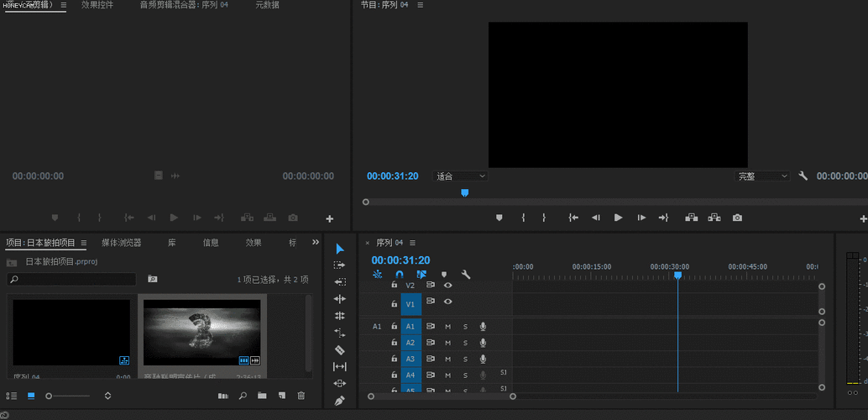The image size is (868, 420).
Task: Toggle Snap magnet icon in the timeline
Action: click(400, 275)
